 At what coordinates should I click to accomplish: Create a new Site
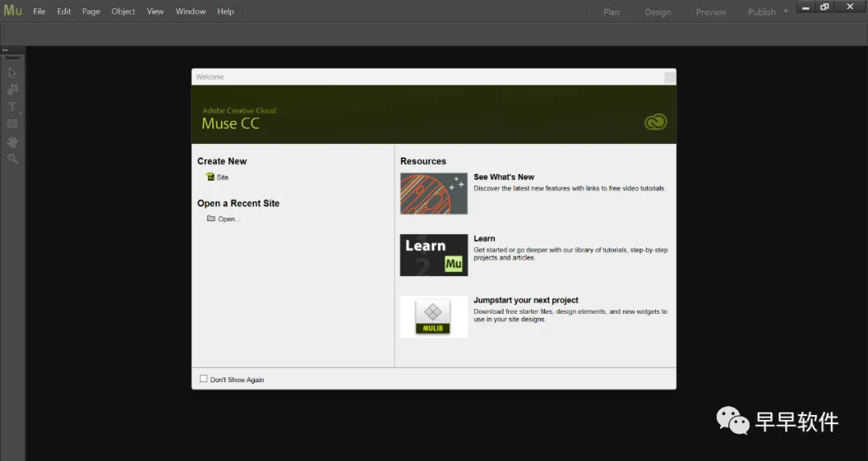222,177
